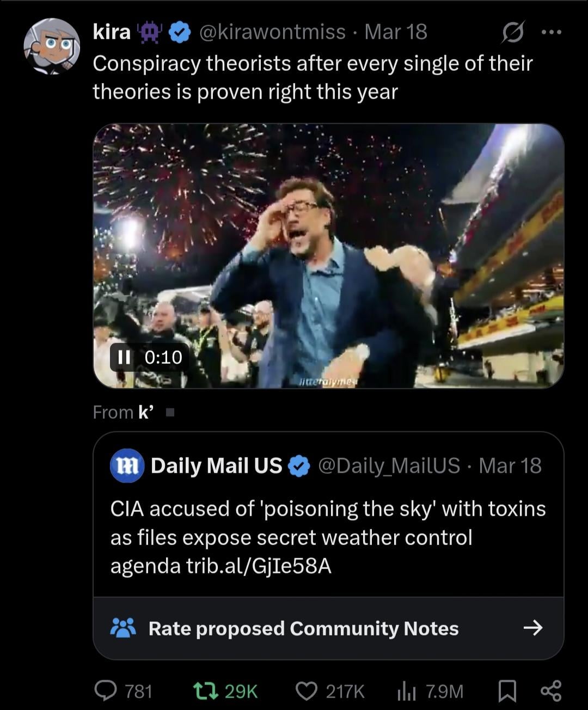Click the Community Notes people icon

tap(124, 628)
